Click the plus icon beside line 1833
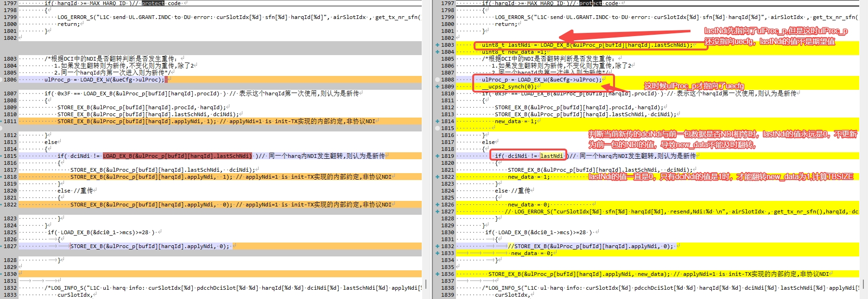The width and height of the screenshot is (868, 299). [x=437, y=253]
